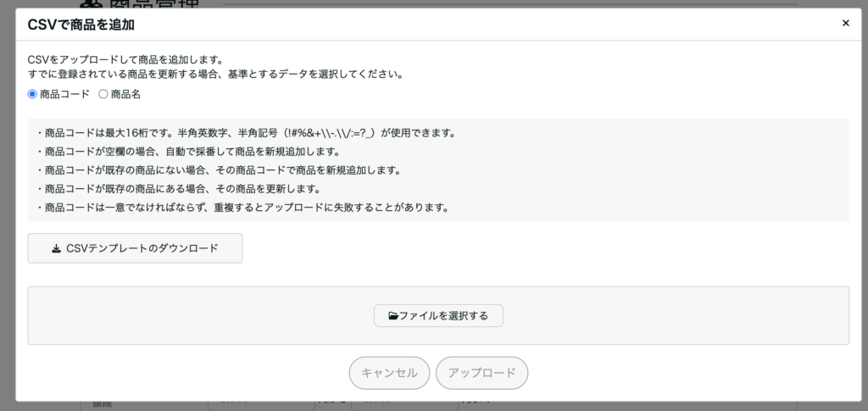
Task: Cancel with the キャンセル button
Action: (389, 373)
